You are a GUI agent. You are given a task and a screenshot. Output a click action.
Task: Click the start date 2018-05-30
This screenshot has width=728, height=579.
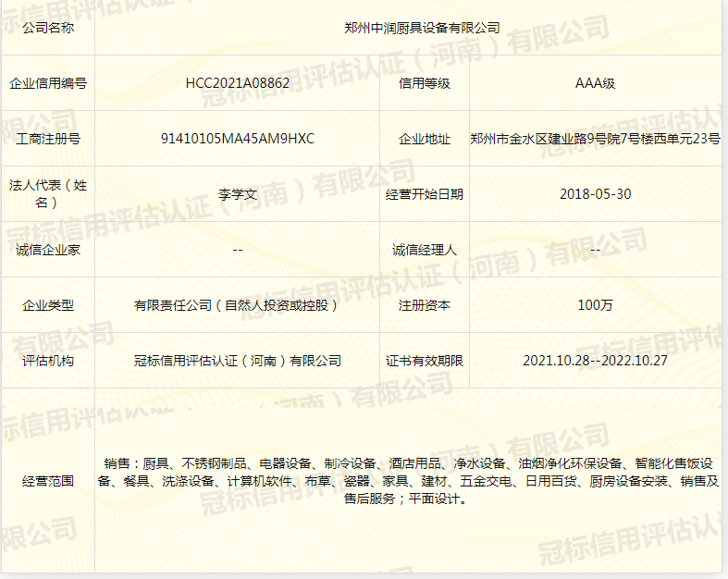coord(595,194)
